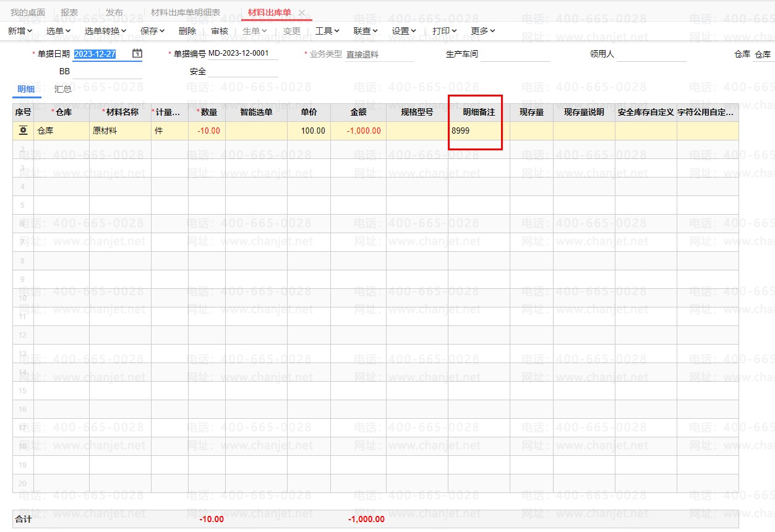Screen dimensions: 775x532
Task: Select row number 12 in the grid
Action: [x=23, y=335]
